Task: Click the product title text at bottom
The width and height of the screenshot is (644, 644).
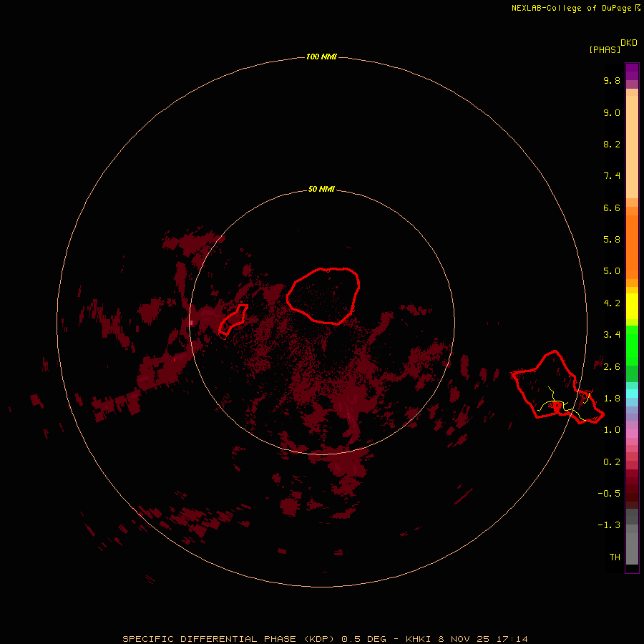Action: tap(325, 639)
